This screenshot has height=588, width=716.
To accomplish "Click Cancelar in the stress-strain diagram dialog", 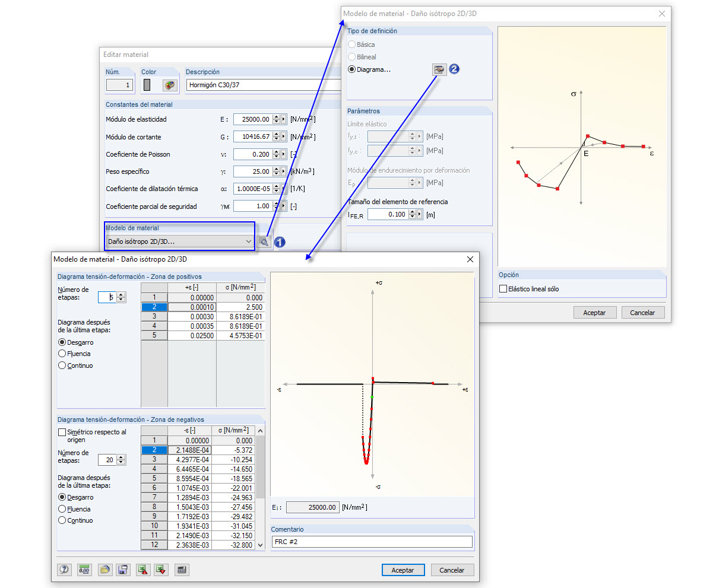I will pyautogui.click(x=452, y=570).
